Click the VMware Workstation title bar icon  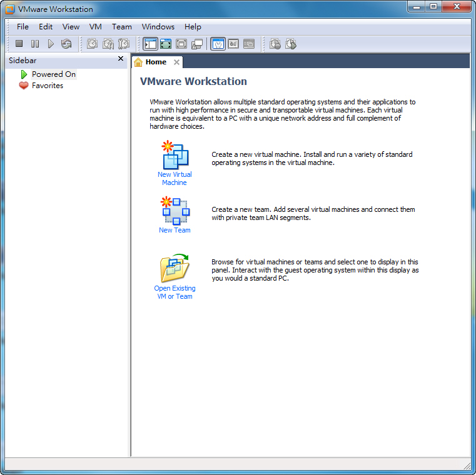tap(10, 9)
